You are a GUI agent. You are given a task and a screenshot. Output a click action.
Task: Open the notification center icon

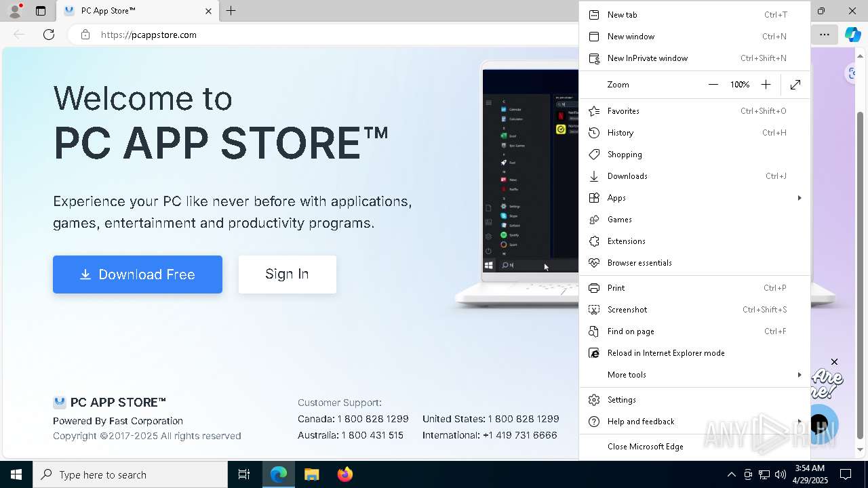point(846,474)
